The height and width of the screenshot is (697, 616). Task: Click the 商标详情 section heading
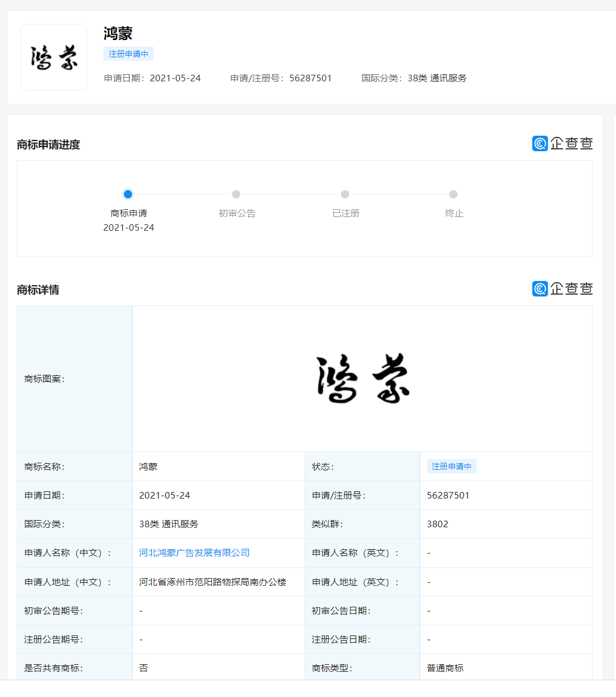click(x=38, y=290)
